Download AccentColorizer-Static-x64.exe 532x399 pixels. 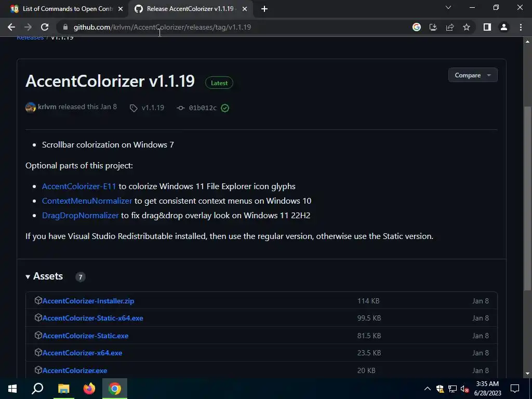tap(92, 318)
